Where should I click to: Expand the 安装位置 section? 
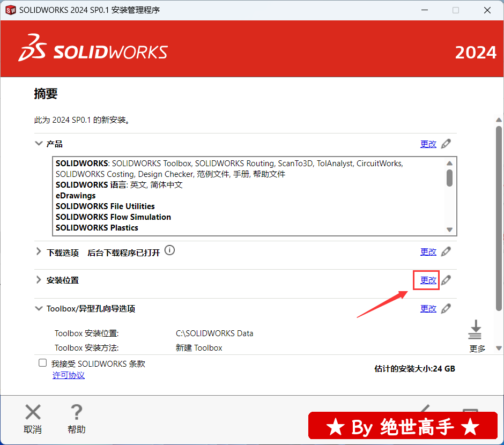pos(39,280)
